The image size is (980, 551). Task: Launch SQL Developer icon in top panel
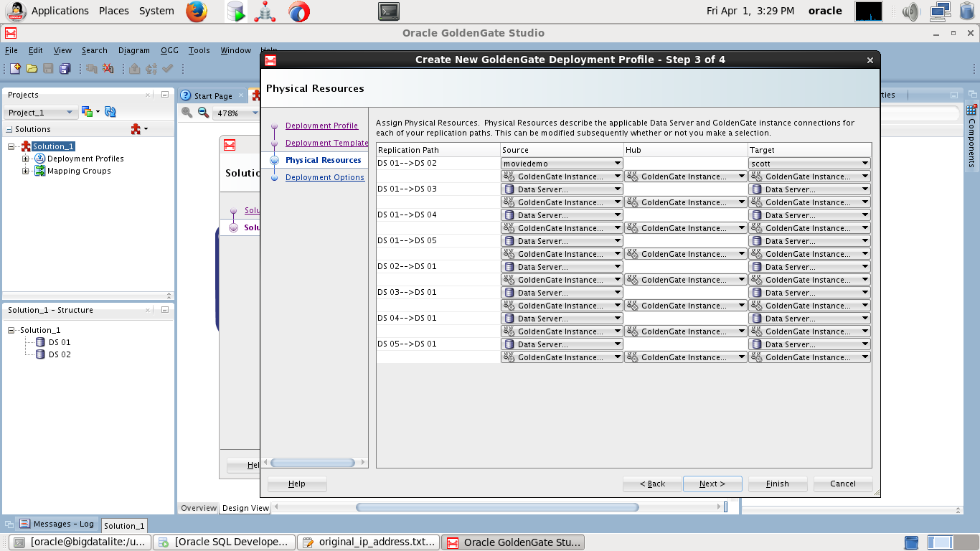[x=236, y=11]
